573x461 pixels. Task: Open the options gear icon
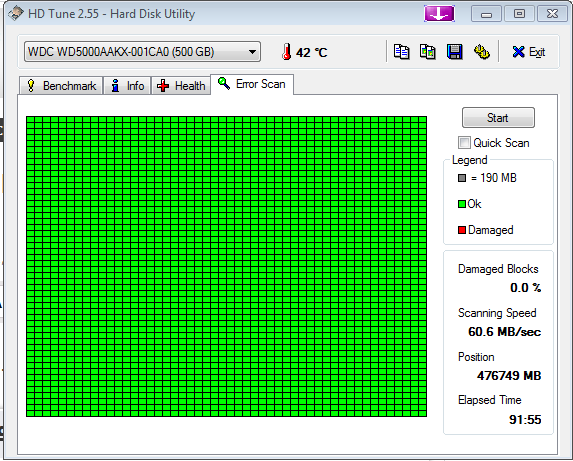[482, 52]
